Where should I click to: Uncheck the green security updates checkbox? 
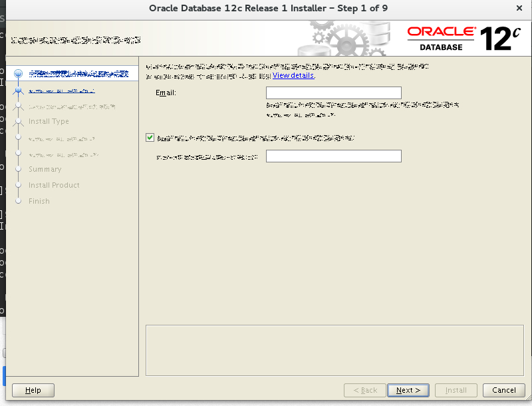(150, 138)
